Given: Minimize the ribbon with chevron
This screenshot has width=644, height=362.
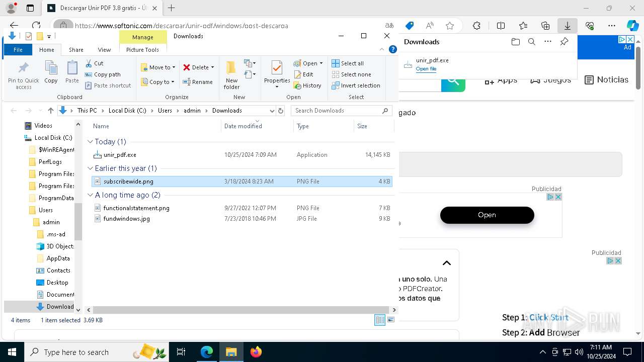Looking at the screenshot, I should click(382, 49).
